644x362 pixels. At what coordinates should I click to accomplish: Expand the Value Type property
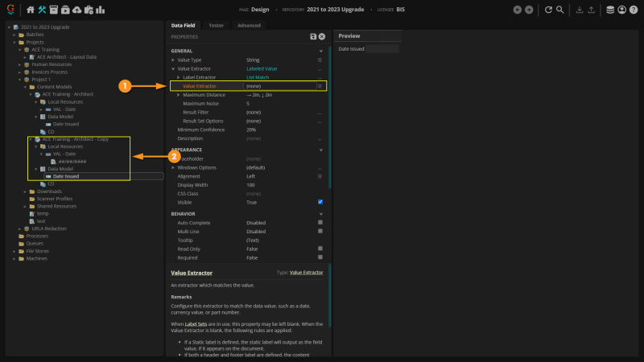point(173,60)
